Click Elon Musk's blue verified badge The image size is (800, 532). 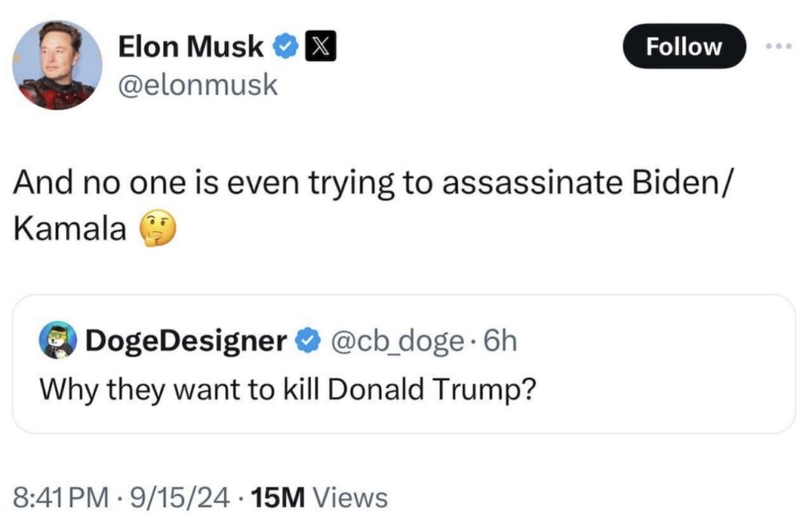tap(285, 48)
